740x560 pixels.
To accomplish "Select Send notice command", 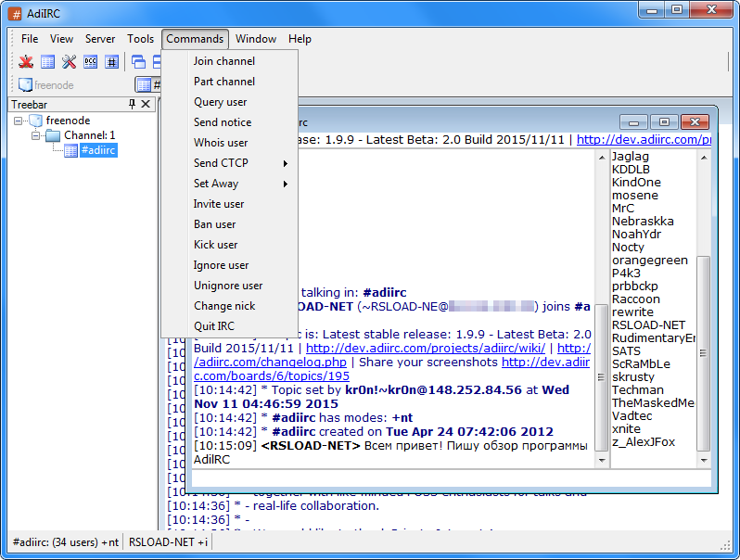I will pyautogui.click(x=230, y=122).
